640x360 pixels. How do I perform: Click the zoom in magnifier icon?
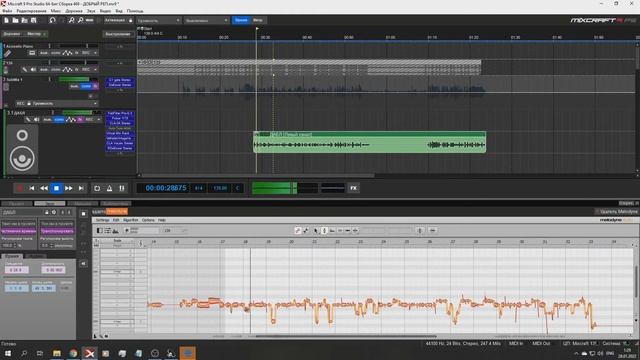click(x=71, y=20)
